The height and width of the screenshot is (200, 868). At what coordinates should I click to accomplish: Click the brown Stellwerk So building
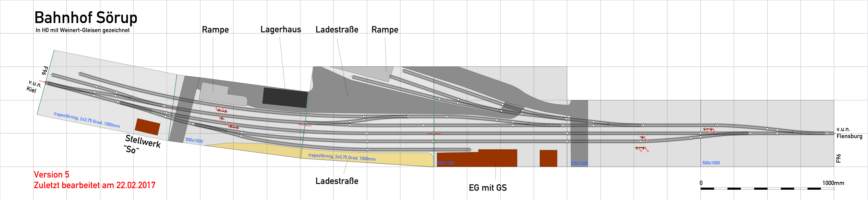(147, 127)
